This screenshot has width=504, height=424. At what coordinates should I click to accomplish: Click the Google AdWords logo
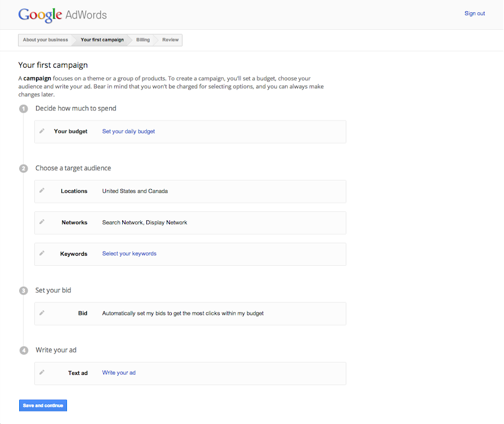tap(62, 15)
